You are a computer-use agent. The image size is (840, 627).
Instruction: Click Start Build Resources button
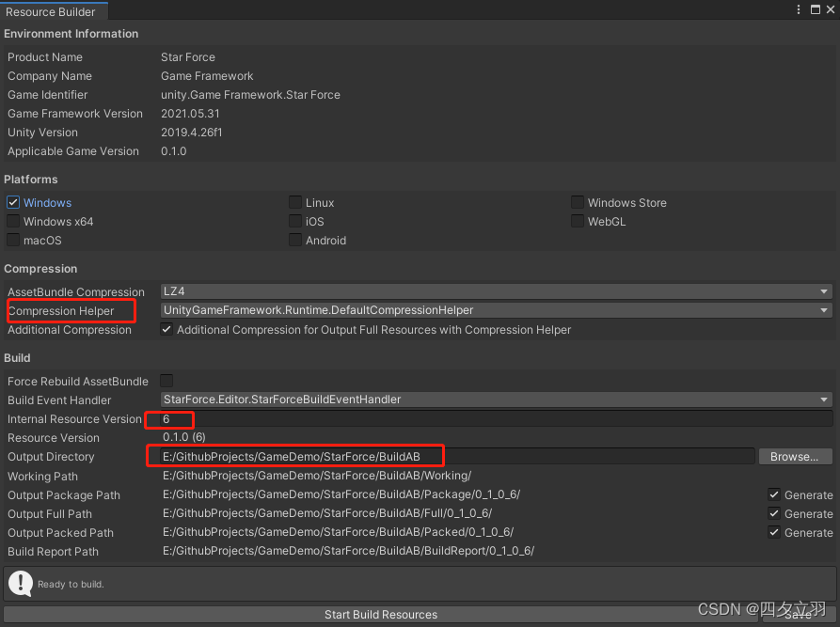(380, 615)
